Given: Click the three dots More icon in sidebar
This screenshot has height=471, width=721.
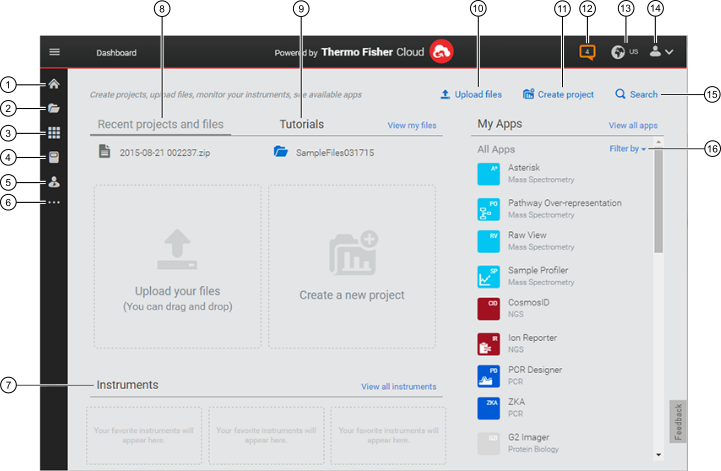Looking at the screenshot, I should point(54,203).
